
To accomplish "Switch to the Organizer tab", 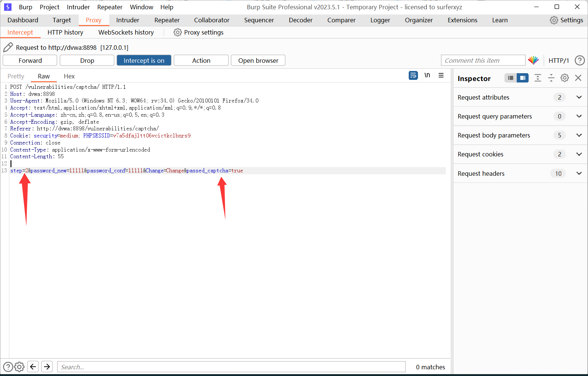I will pos(419,20).
